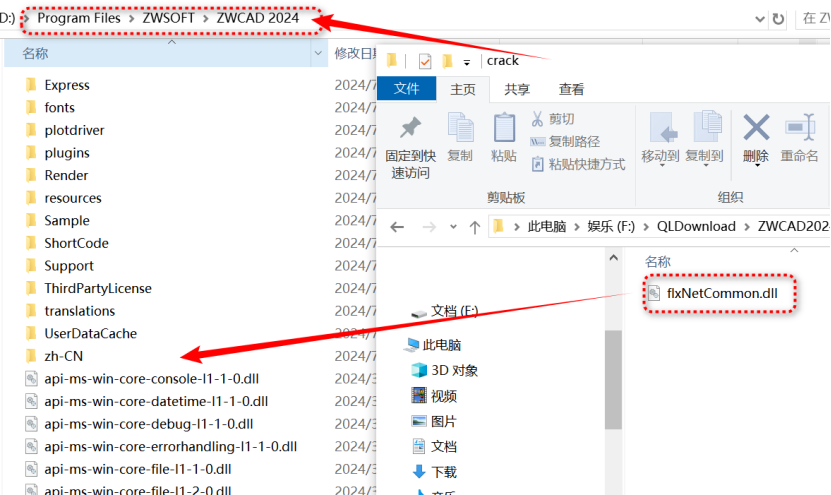Click Pin to Quick Access icon in crack window

410,128
